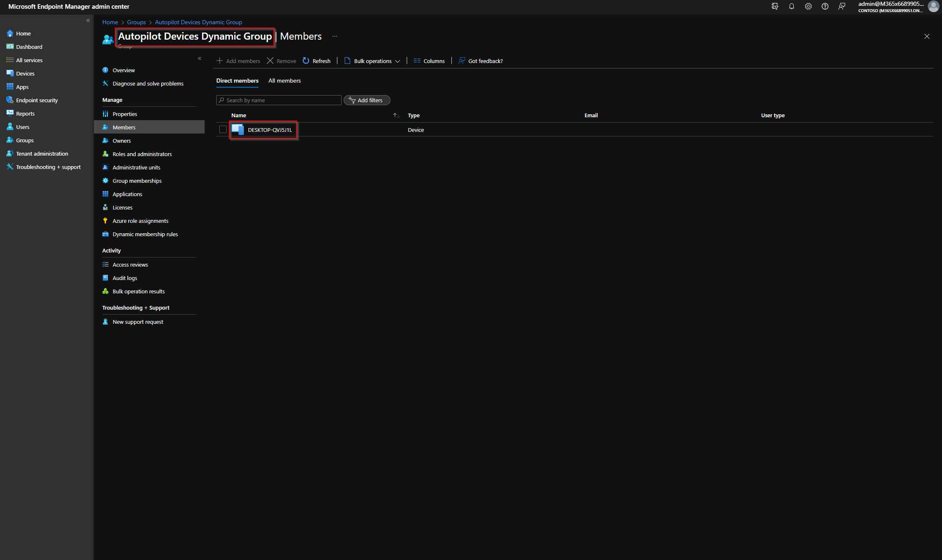Open Endpoint security from sidebar
This screenshot has height=560, width=942.
[x=37, y=100]
